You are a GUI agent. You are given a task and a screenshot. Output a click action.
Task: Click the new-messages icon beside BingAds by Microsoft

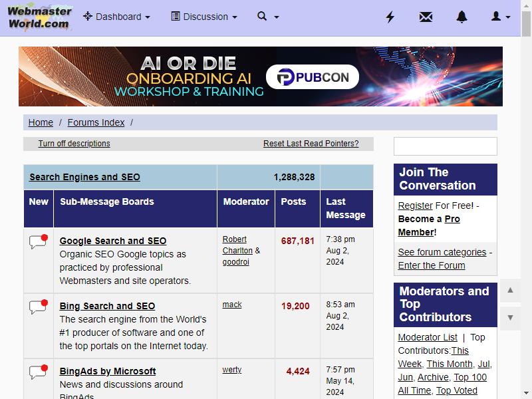pyautogui.click(x=39, y=372)
